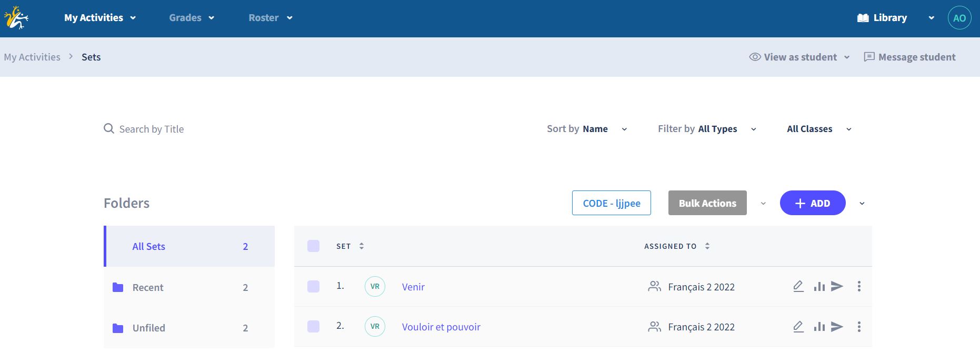Open the statistics chart icon for Venir

[819, 286]
